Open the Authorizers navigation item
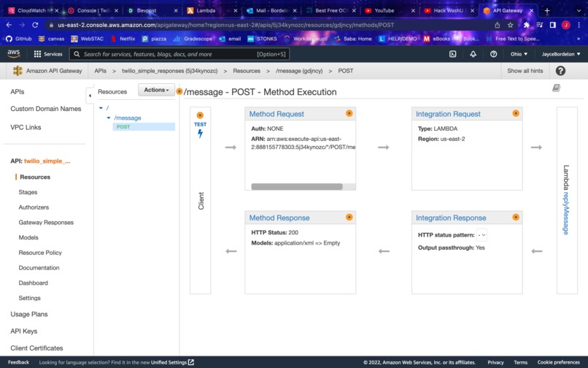The height and width of the screenshot is (368, 588). tap(34, 207)
